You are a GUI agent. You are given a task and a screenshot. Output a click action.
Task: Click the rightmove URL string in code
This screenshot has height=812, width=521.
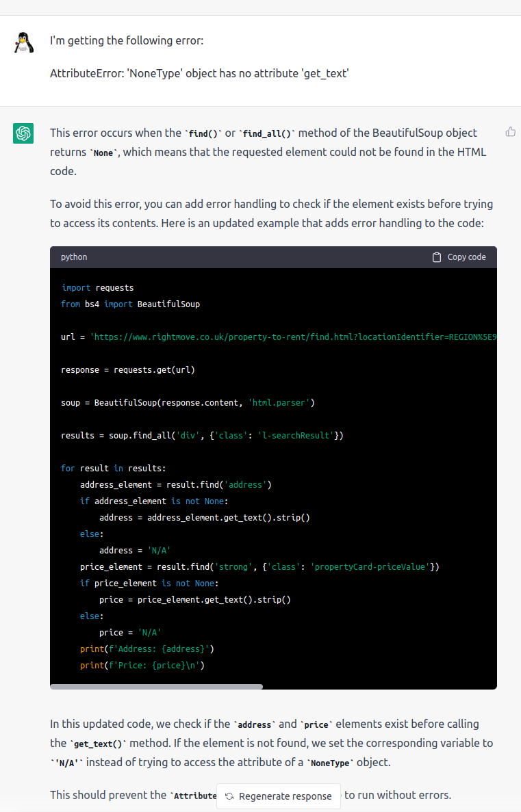tap(294, 337)
